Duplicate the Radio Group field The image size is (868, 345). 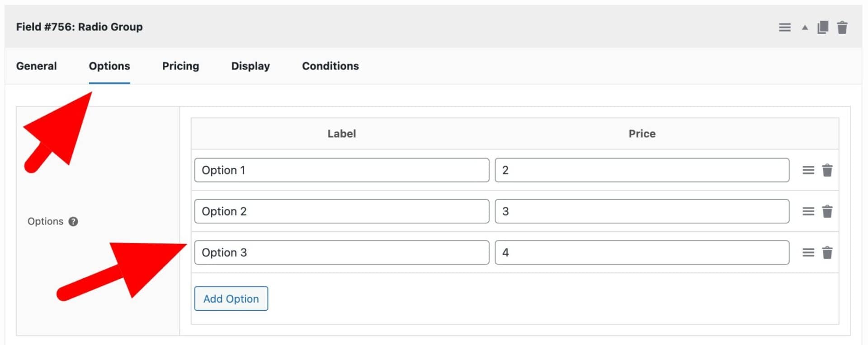(823, 27)
